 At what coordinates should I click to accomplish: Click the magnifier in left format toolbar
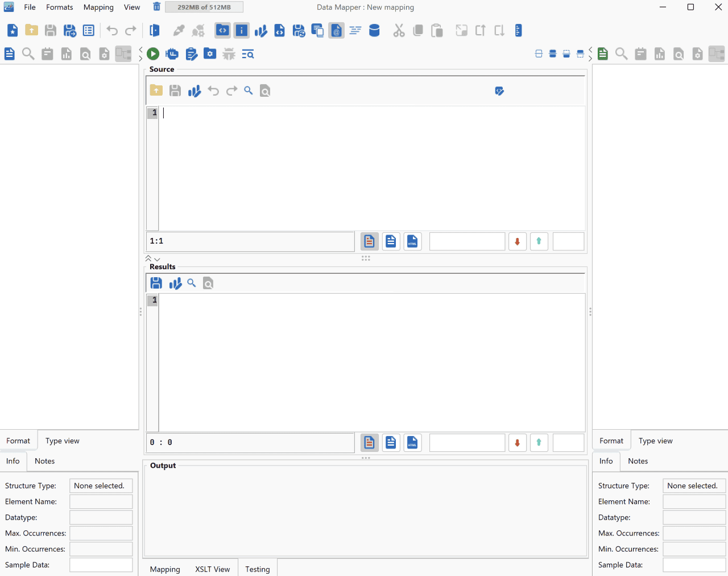[x=28, y=54]
